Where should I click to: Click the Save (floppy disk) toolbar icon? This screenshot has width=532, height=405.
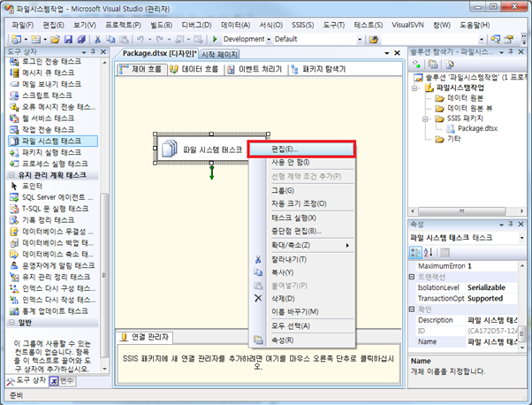tap(68, 40)
